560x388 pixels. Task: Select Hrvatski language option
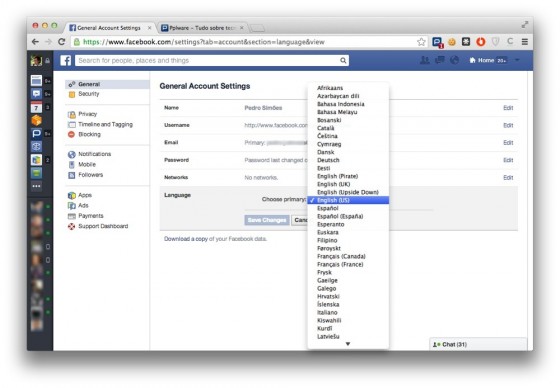(348, 296)
